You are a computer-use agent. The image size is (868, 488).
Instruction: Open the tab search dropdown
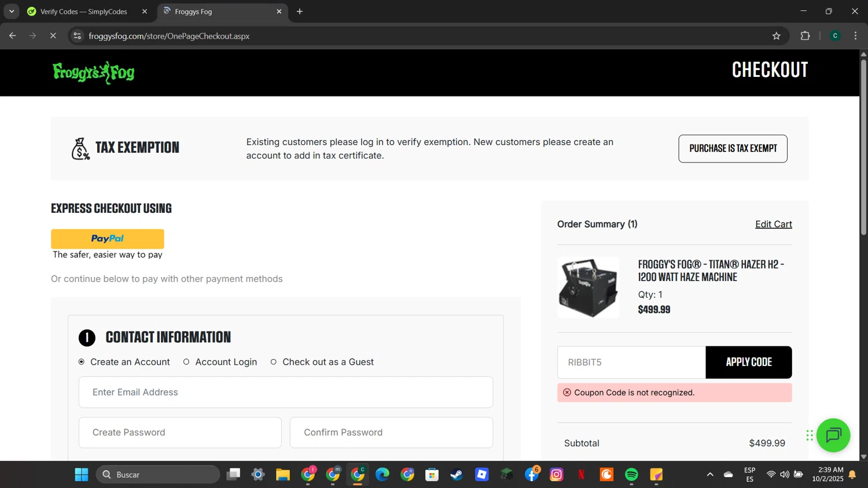pyautogui.click(x=12, y=12)
